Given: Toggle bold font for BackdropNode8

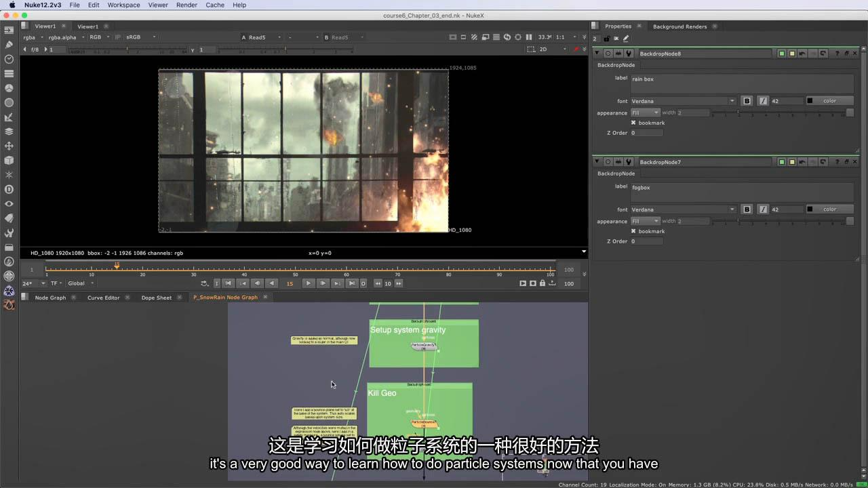Looking at the screenshot, I should click(747, 101).
